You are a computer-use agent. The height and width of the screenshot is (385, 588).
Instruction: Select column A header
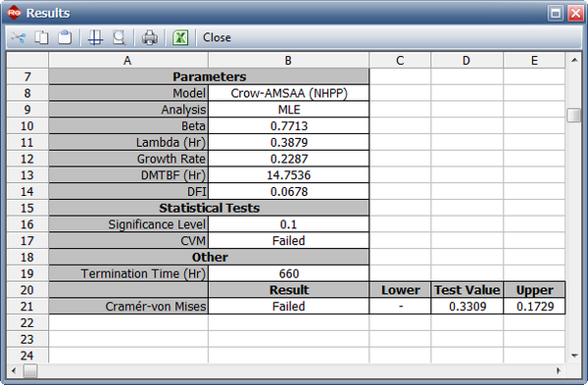click(128, 61)
